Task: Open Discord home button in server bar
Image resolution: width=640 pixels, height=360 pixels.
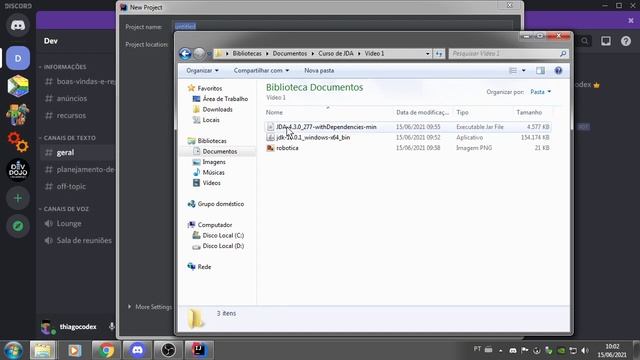Action: click(x=18, y=25)
